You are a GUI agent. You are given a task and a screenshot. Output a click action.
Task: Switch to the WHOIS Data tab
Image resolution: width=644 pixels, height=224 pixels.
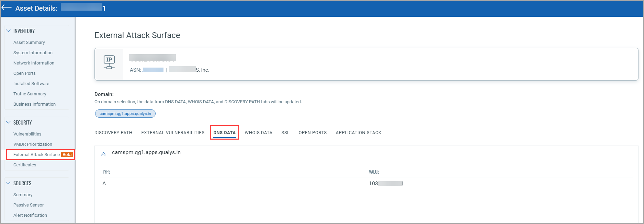[259, 133]
